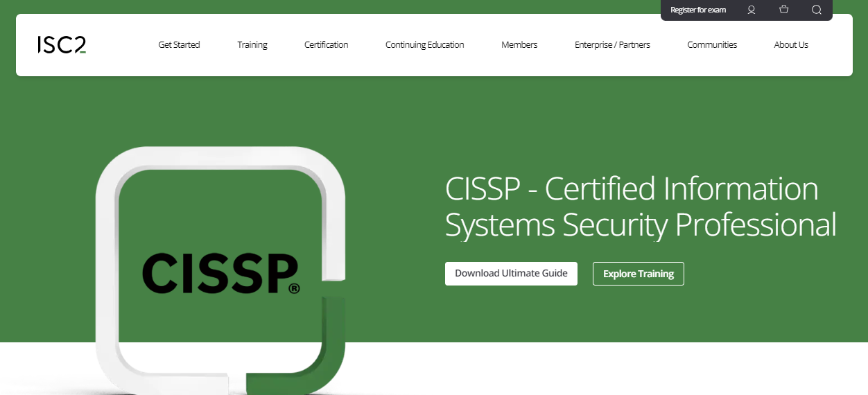
Task: Click Explore Training button
Action: tap(639, 274)
